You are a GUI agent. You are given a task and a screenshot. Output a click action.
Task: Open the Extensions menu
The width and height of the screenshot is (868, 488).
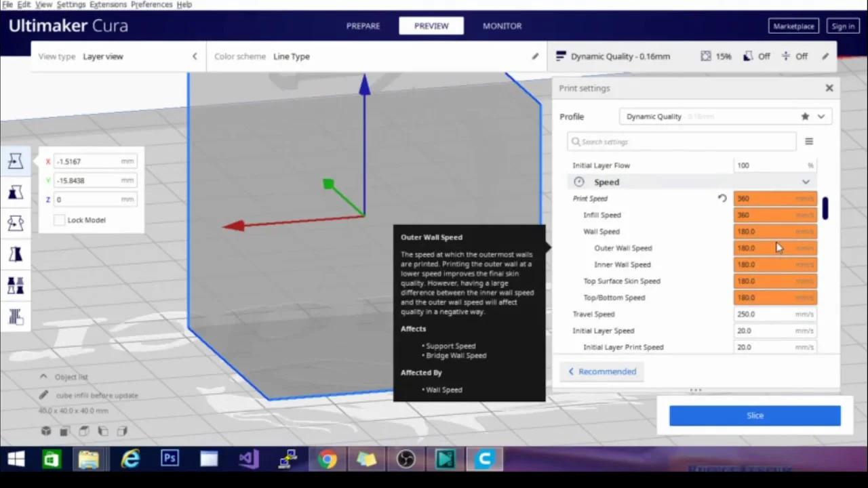(x=108, y=5)
